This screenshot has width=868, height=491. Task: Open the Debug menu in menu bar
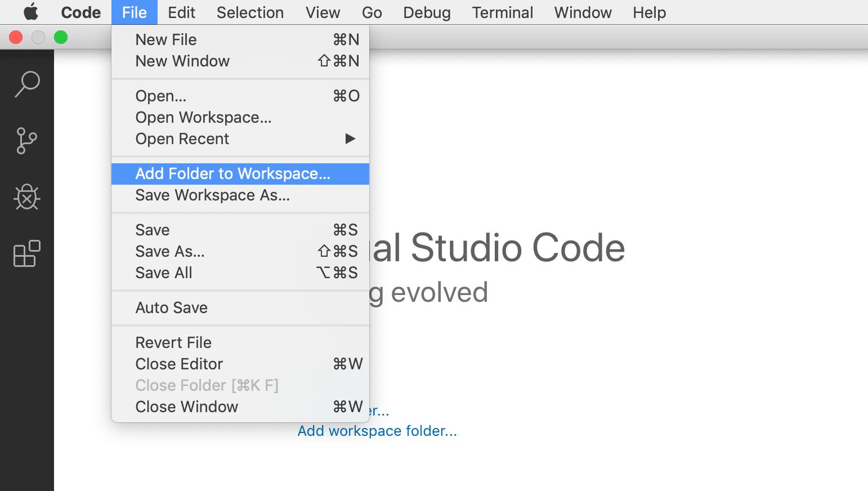coord(427,12)
